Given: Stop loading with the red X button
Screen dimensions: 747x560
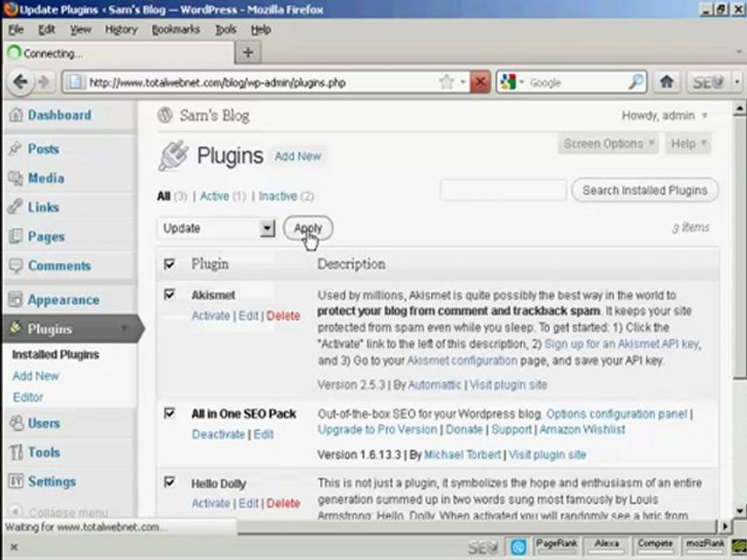Looking at the screenshot, I should pyautogui.click(x=480, y=82).
